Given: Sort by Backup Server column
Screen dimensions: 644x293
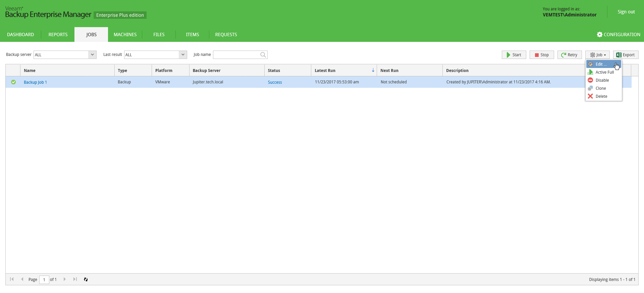Looking at the screenshot, I should pos(227,71).
